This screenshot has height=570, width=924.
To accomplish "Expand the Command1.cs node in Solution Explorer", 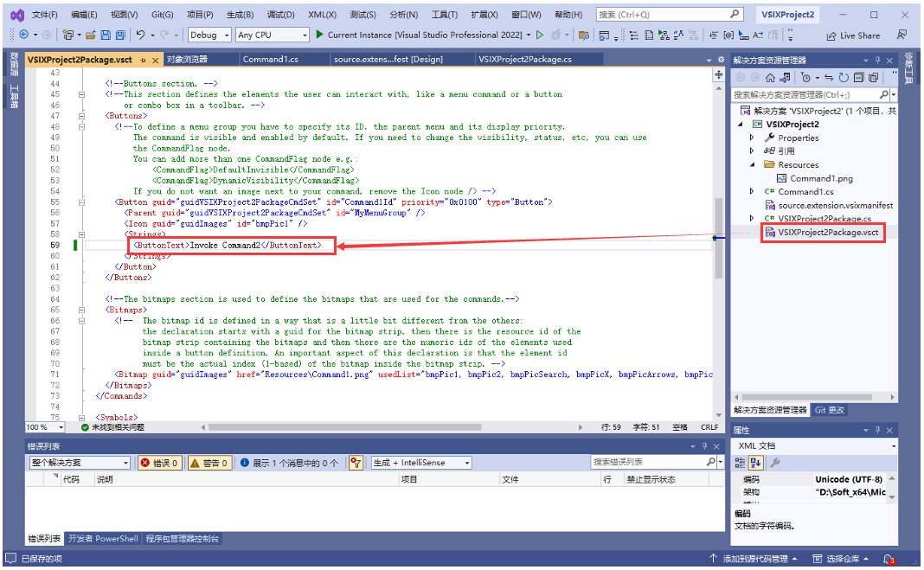I will pos(752,191).
